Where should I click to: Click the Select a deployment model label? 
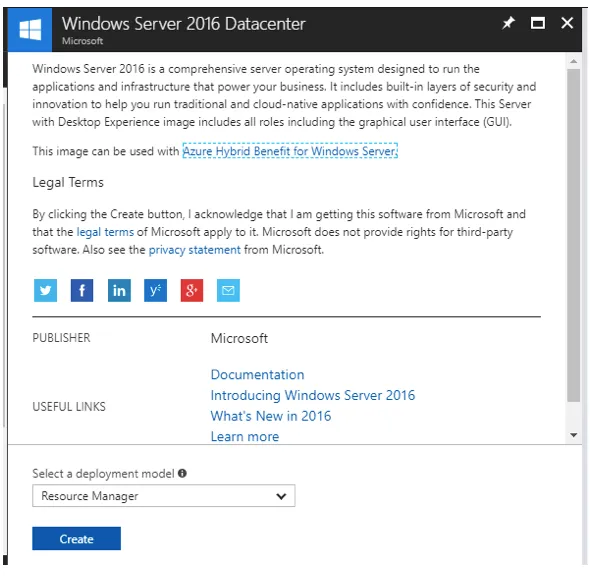point(103,474)
